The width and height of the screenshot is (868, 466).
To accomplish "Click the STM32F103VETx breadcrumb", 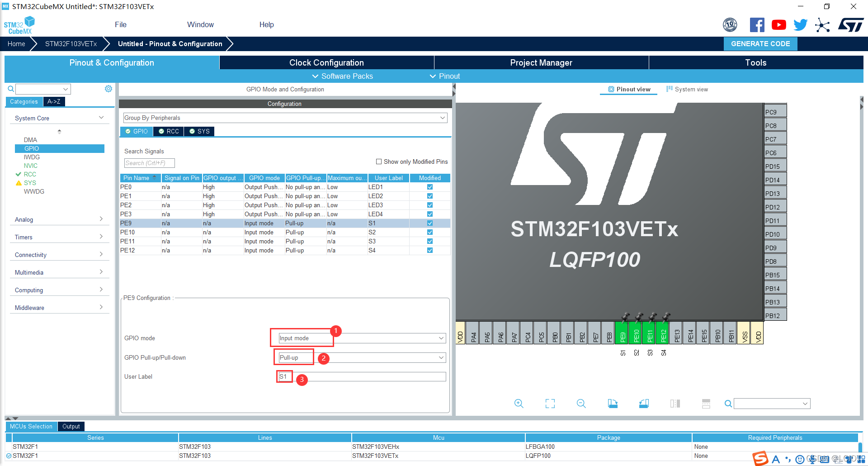I will tap(71, 44).
